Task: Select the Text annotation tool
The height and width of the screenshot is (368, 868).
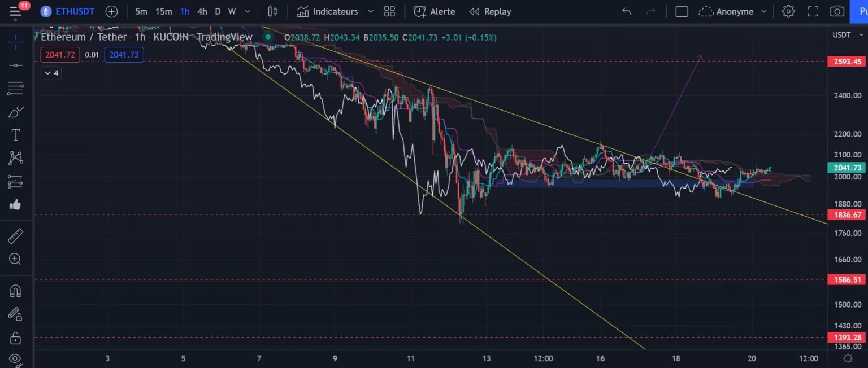Action: [x=16, y=135]
